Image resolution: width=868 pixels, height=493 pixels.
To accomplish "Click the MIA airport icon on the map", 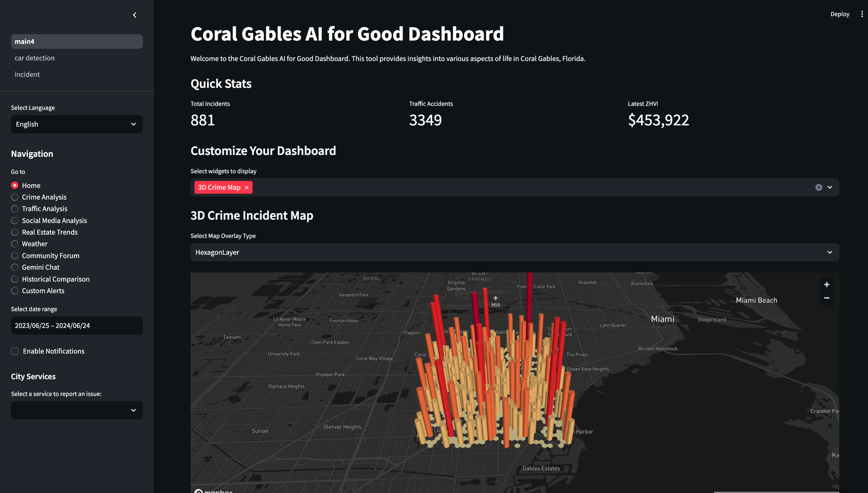I will [495, 298].
